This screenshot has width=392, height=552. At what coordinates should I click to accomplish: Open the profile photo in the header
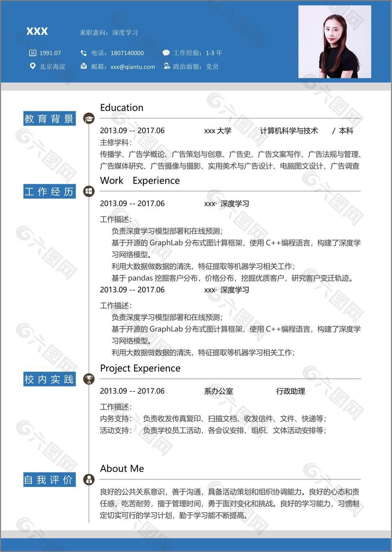tap(336, 41)
